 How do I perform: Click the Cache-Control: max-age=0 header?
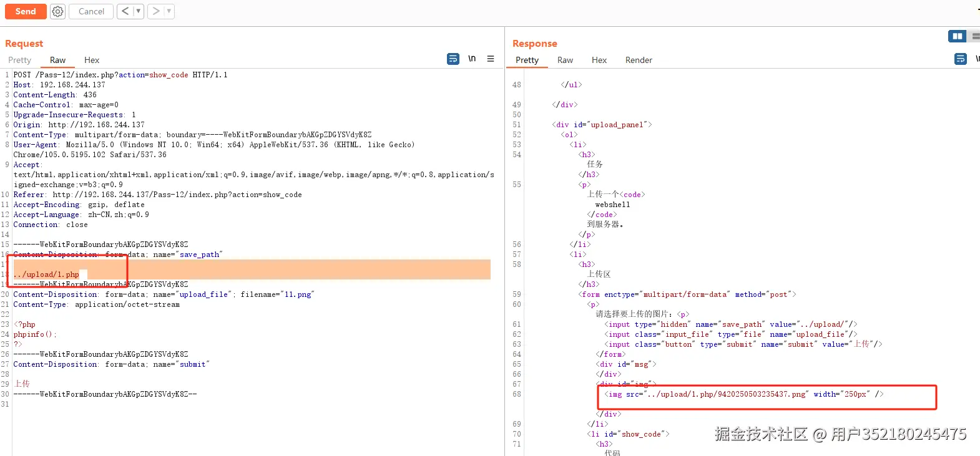(66, 105)
